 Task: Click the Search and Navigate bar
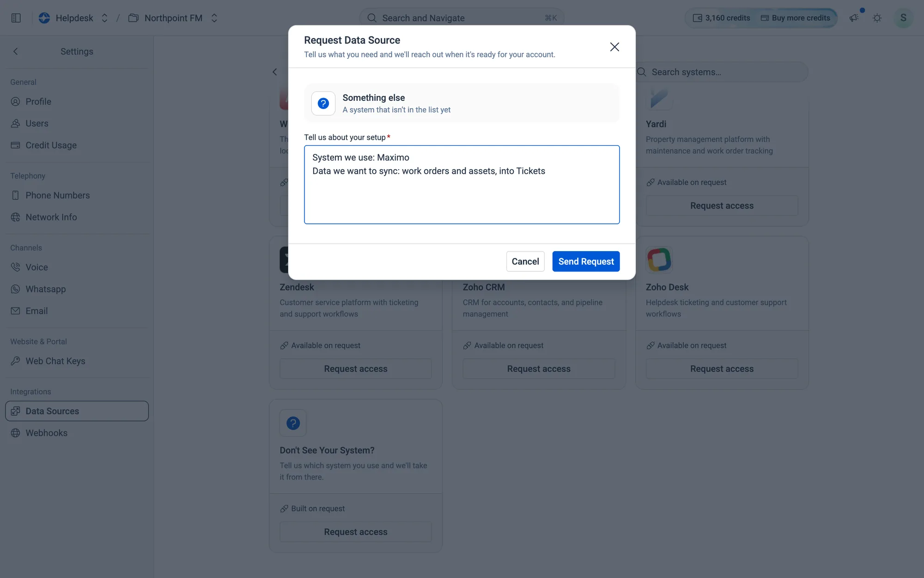click(x=462, y=18)
